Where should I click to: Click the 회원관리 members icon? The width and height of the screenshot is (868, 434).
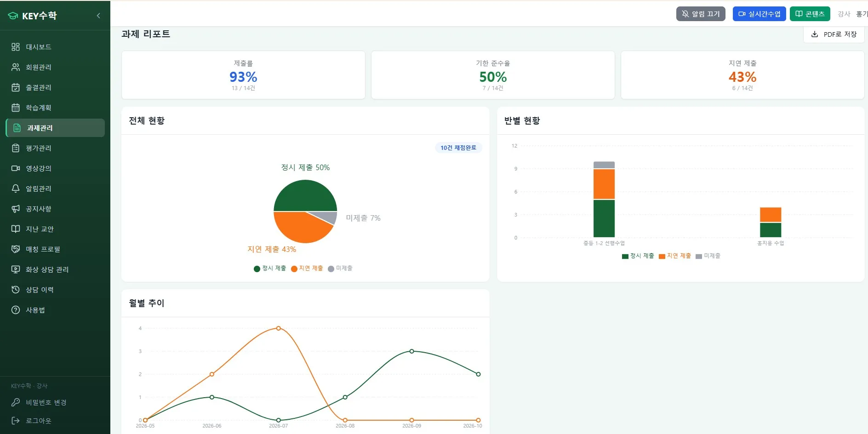(x=16, y=67)
